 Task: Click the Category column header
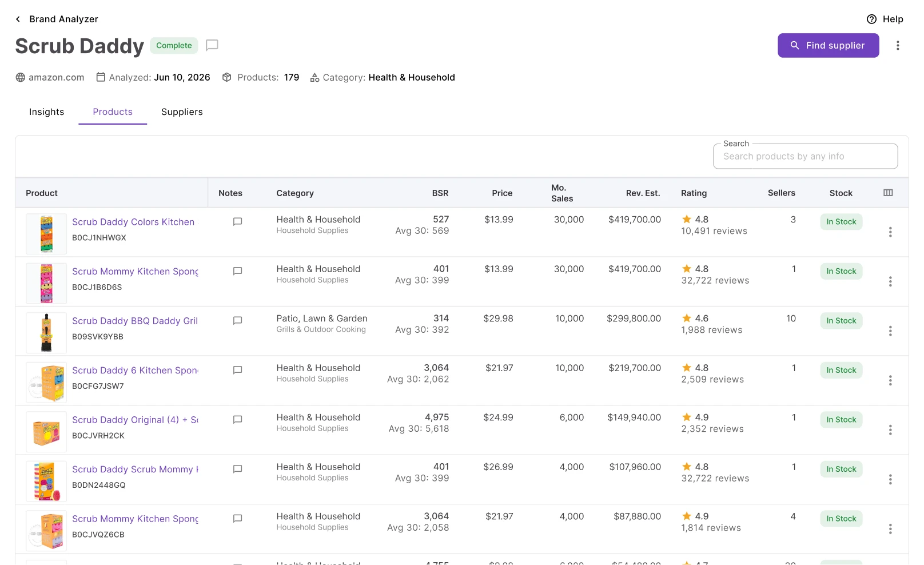coord(295,193)
